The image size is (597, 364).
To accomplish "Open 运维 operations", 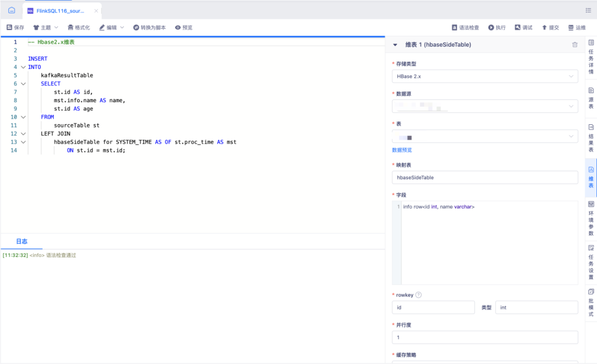I will (x=577, y=28).
